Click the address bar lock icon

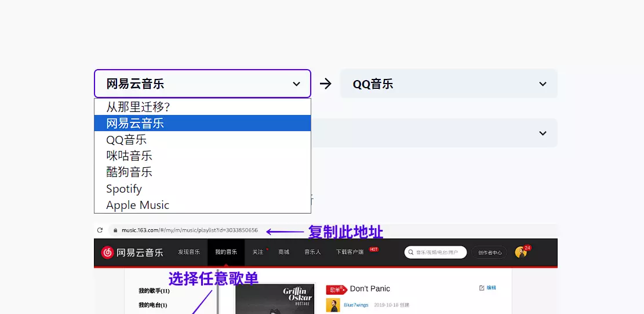(115, 230)
